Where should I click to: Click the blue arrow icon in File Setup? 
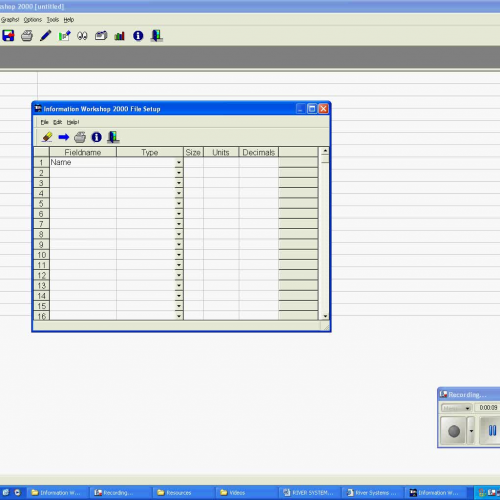coord(64,137)
